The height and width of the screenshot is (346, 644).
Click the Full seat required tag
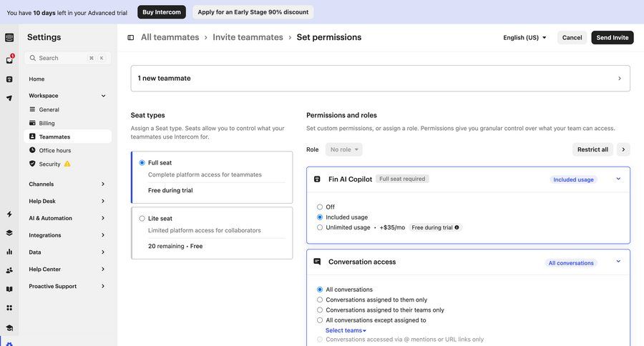402,179
